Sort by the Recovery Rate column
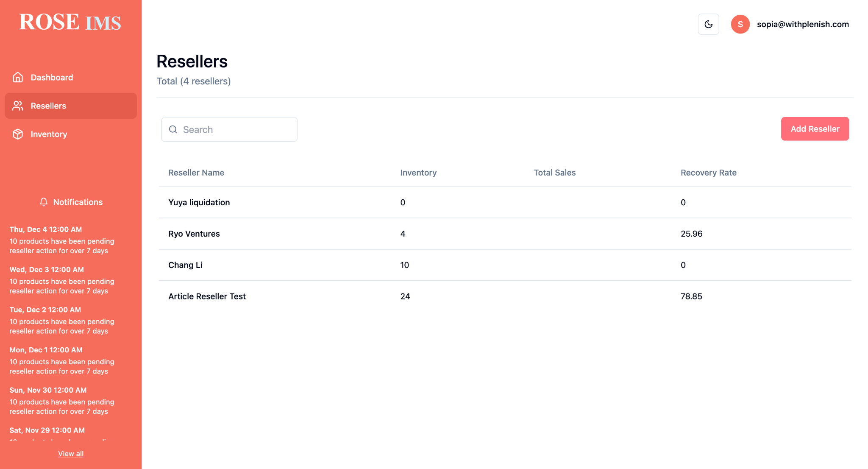 pyautogui.click(x=708, y=173)
